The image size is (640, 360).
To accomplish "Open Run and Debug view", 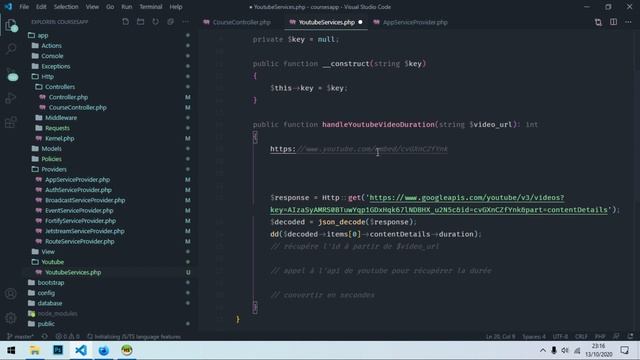I will click(x=11, y=98).
